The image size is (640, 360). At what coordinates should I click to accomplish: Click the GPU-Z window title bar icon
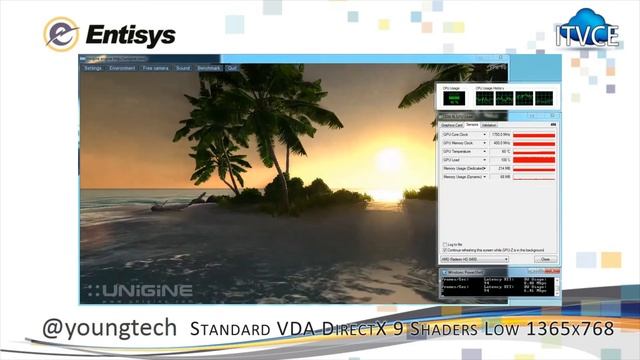tap(442, 116)
